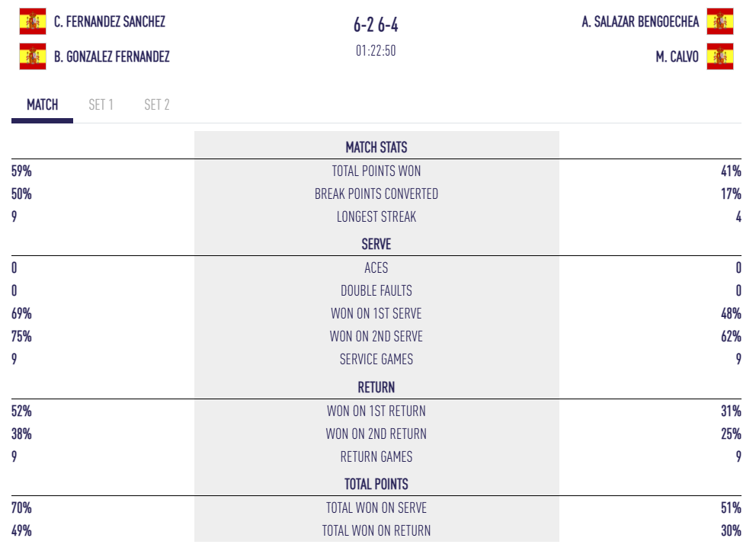756x554 pixels.
Task: Click the SERVE section header
Action: pos(376,245)
